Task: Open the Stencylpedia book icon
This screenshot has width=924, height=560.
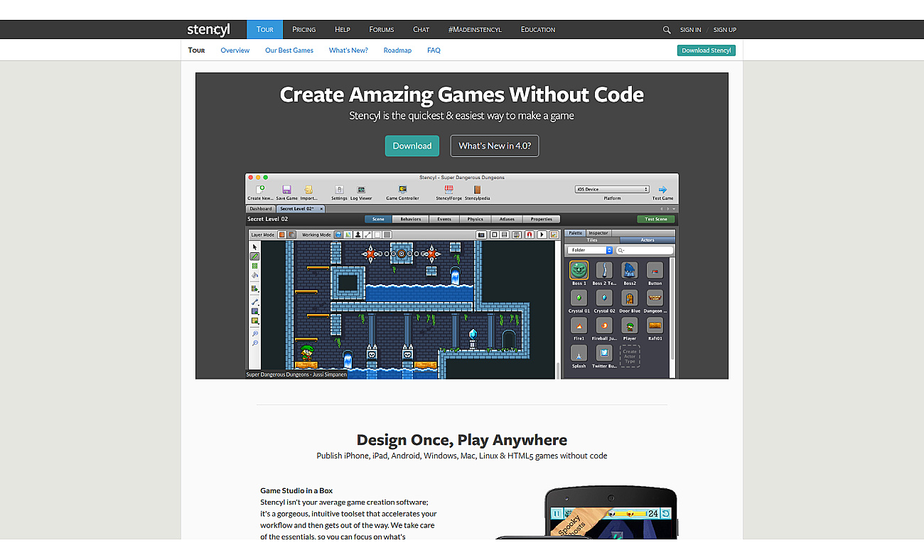Action: pyautogui.click(x=477, y=190)
